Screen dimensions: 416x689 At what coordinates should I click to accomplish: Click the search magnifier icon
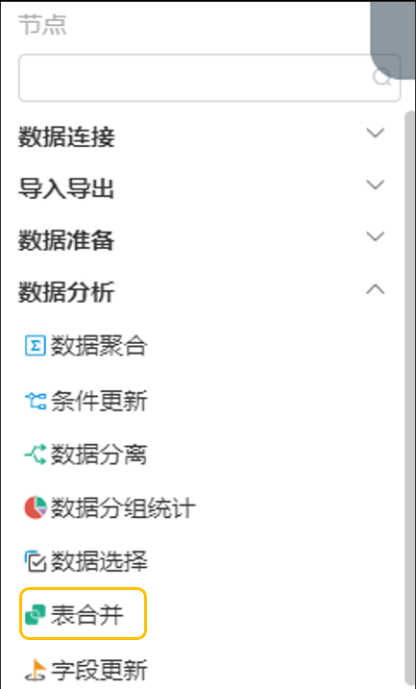click(x=382, y=78)
